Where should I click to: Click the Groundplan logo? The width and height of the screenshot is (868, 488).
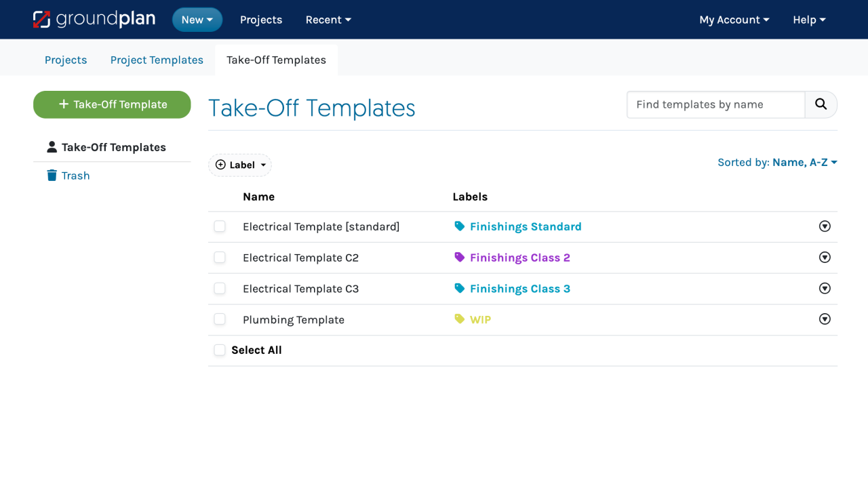coord(94,19)
